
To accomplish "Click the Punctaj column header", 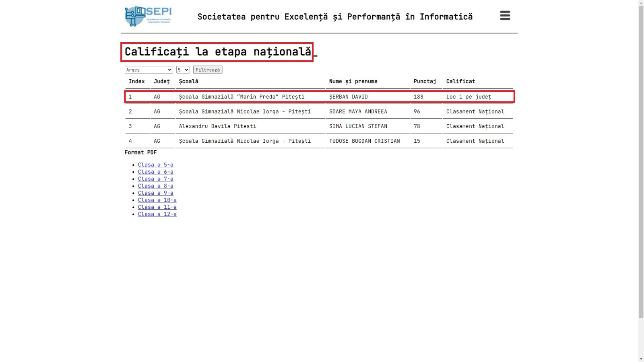I will (x=425, y=81).
